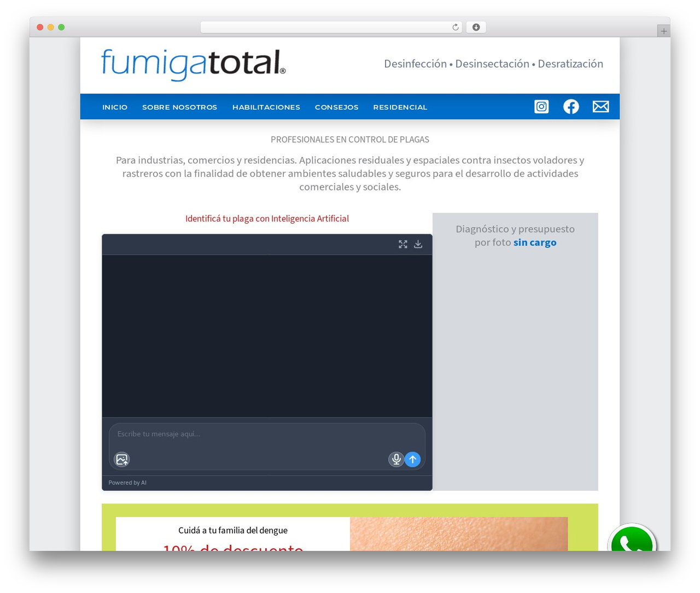
Task: Click 'PROFESIONALES EN CONTROL DE PLAGAS' heading
Action: click(x=350, y=139)
